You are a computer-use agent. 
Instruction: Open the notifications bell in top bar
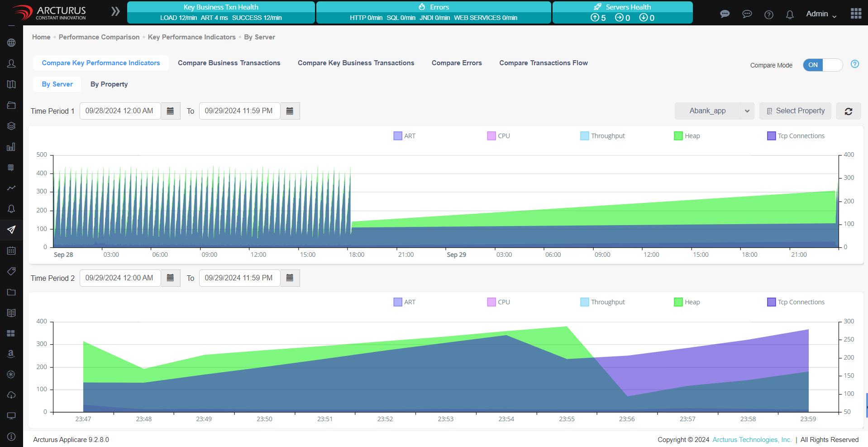(x=790, y=14)
